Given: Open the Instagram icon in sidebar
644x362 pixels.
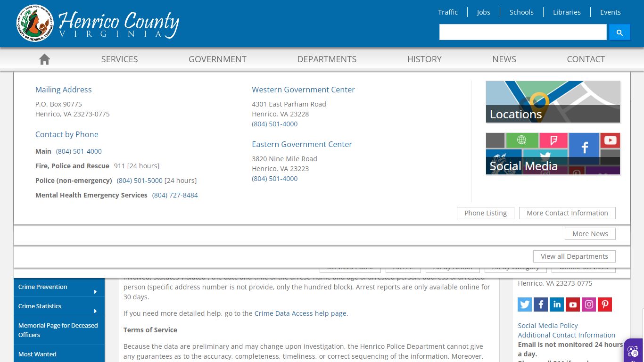Looking at the screenshot, I should click(x=589, y=304).
